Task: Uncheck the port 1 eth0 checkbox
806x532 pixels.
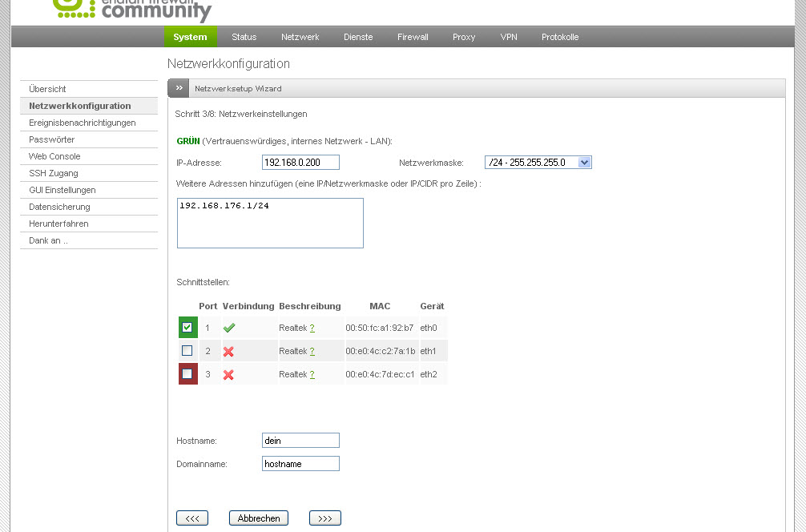Action: pyautogui.click(x=187, y=327)
